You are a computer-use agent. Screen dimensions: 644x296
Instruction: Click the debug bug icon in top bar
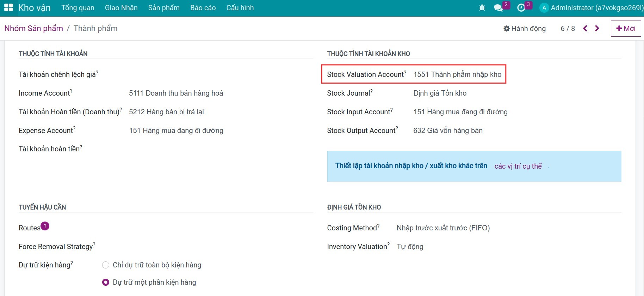click(482, 7)
